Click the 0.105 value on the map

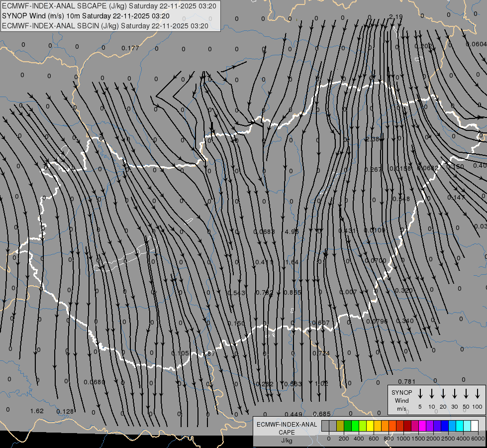click(x=180, y=353)
